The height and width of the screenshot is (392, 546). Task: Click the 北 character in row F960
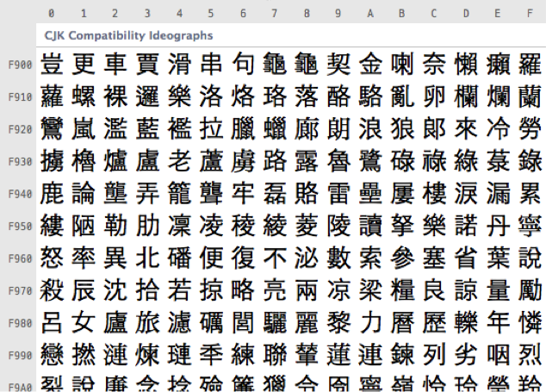click(147, 258)
